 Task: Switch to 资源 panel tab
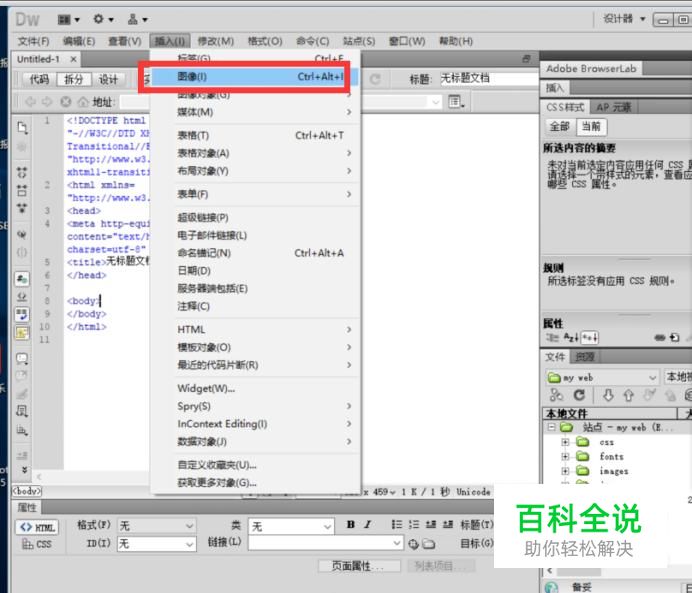pyautogui.click(x=584, y=357)
